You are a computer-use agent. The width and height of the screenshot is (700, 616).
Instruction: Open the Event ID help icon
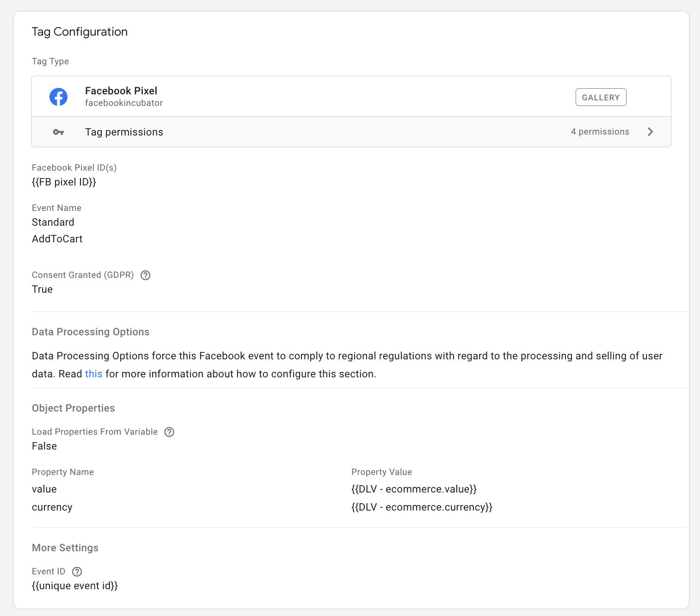(x=77, y=572)
